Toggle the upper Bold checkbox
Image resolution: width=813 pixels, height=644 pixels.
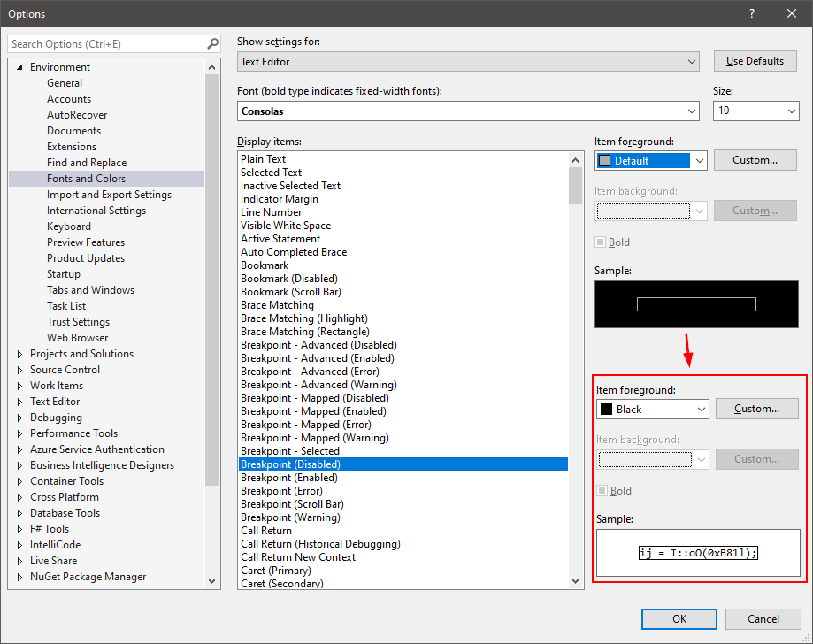(600, 242)
